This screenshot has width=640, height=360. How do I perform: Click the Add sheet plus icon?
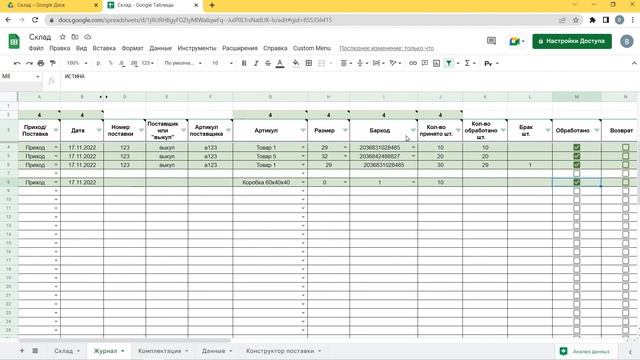coord(22,351)
